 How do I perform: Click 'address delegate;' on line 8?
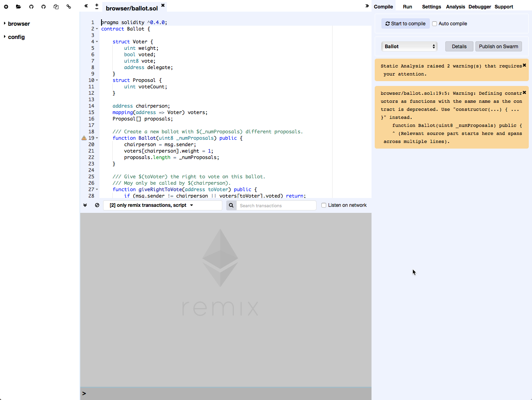pyautogui.click(x=148, y=67)
